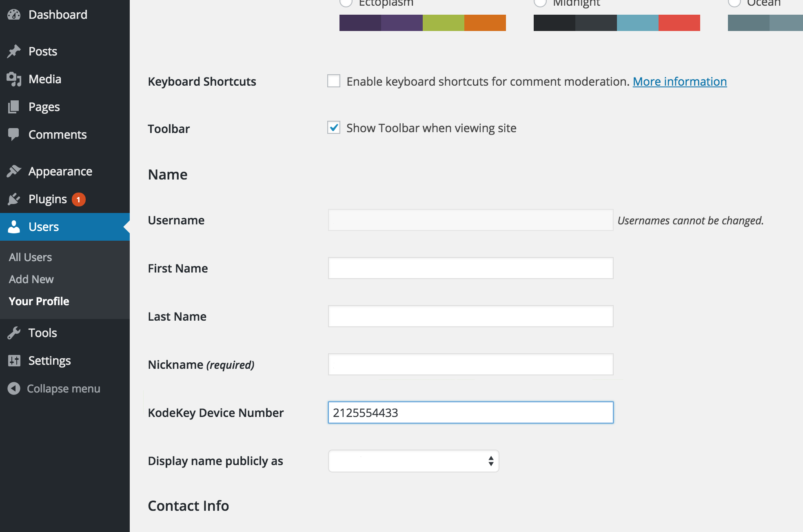The image size is (803, 532).
Task: Click the Posts pushpin icon
Action: tap(14, 51)
